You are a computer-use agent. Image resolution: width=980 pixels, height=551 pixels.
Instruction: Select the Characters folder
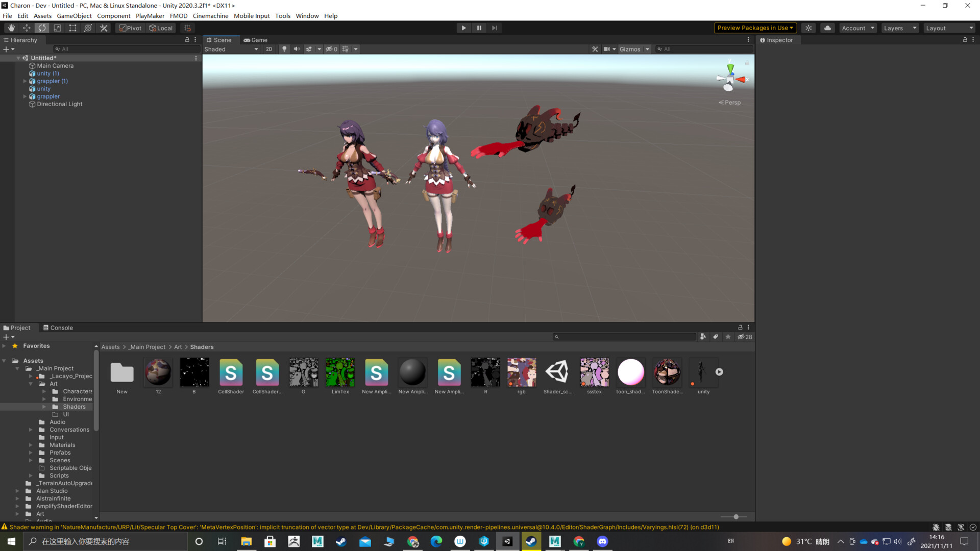click(78, 391)
